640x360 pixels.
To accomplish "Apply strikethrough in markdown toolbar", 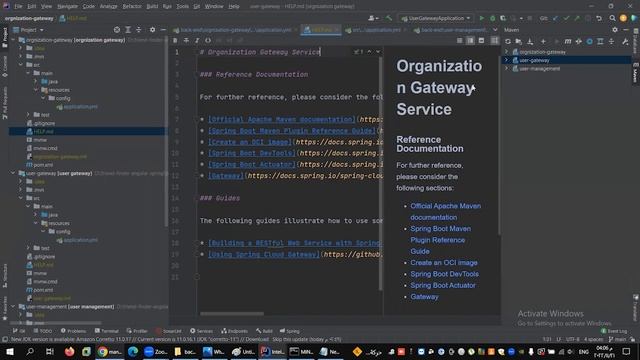I will pos(186,40).
